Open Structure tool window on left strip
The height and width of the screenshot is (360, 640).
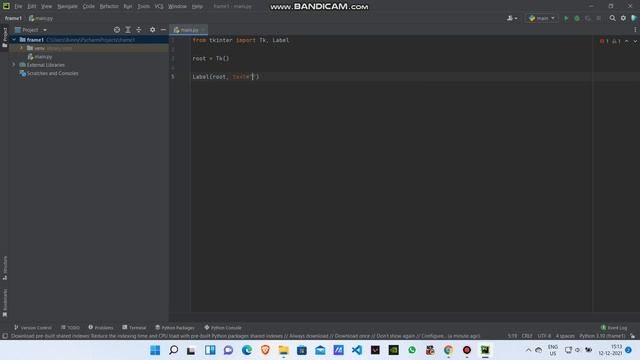5,267
